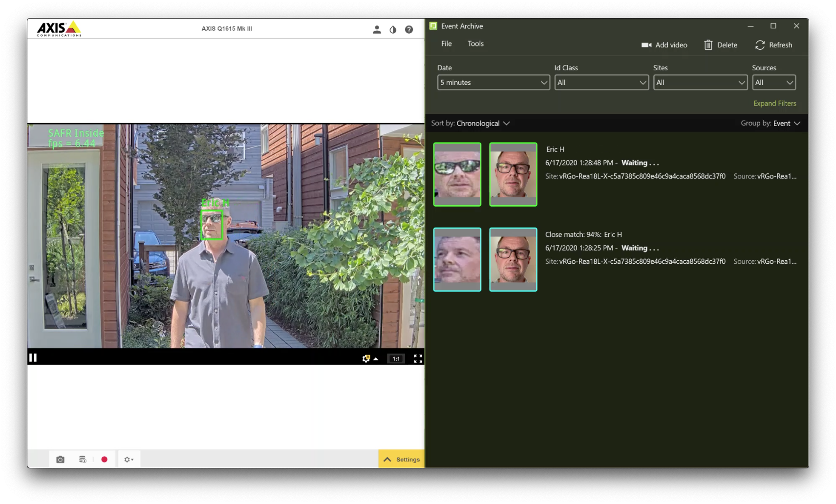Start recording with the red record button
This screenshot has height=504, width=836.
point(104,459)
